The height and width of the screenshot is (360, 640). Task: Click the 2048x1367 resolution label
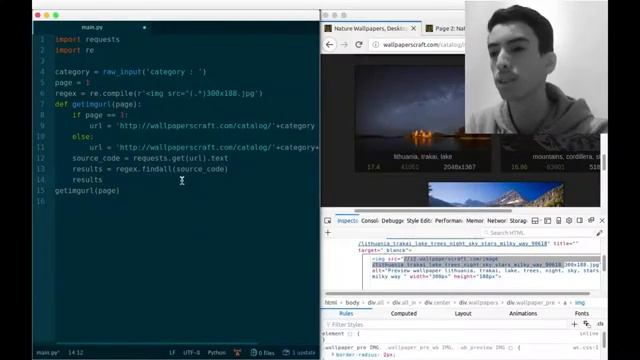coord(459,167)
